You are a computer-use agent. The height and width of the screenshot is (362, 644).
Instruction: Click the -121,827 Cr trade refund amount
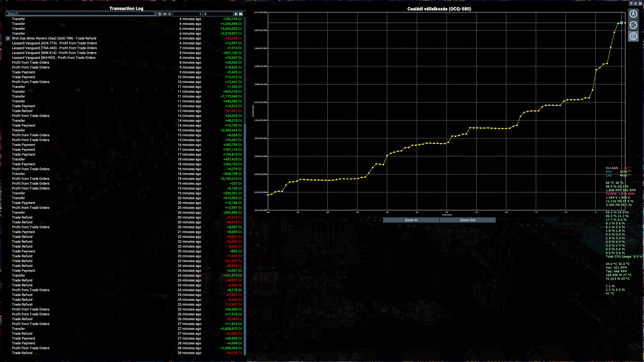pyautogui.click(x=233, y=261)
